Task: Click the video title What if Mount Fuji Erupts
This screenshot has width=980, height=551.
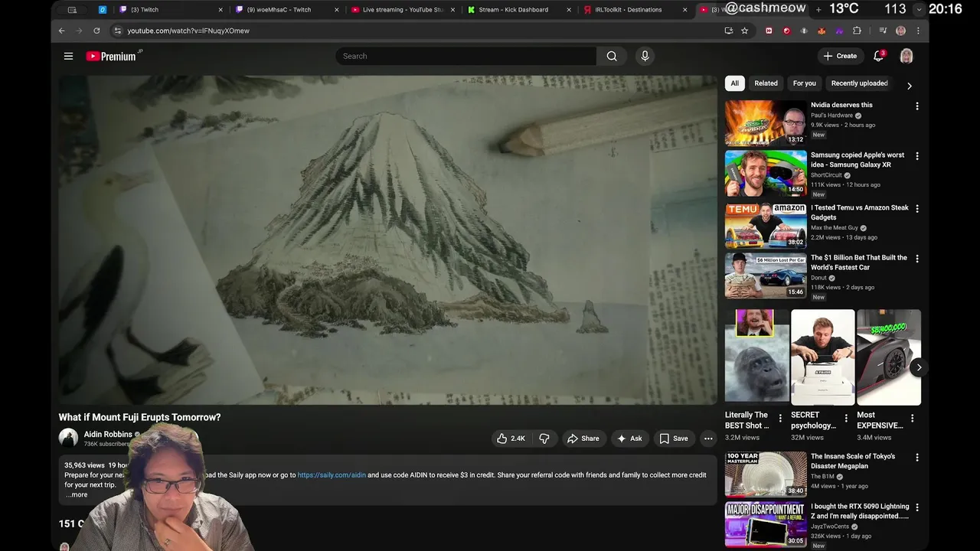Action: (139, 417)
